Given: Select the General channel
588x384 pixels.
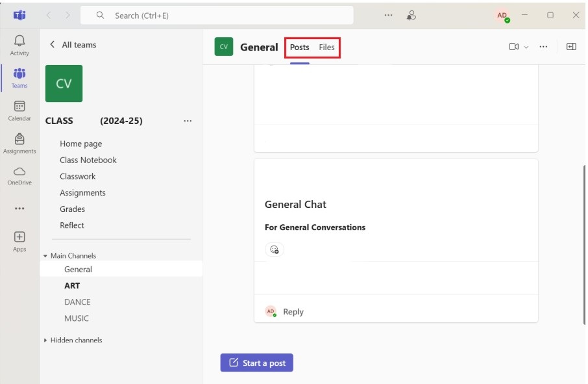Looking at the screenshot, I should click(x=121, y=269).
